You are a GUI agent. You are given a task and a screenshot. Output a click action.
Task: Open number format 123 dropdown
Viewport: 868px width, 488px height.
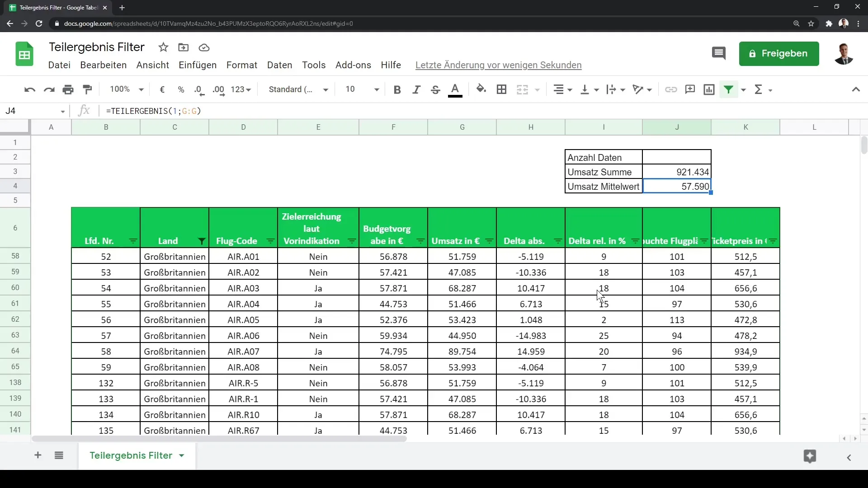click(x=241, y=89)
